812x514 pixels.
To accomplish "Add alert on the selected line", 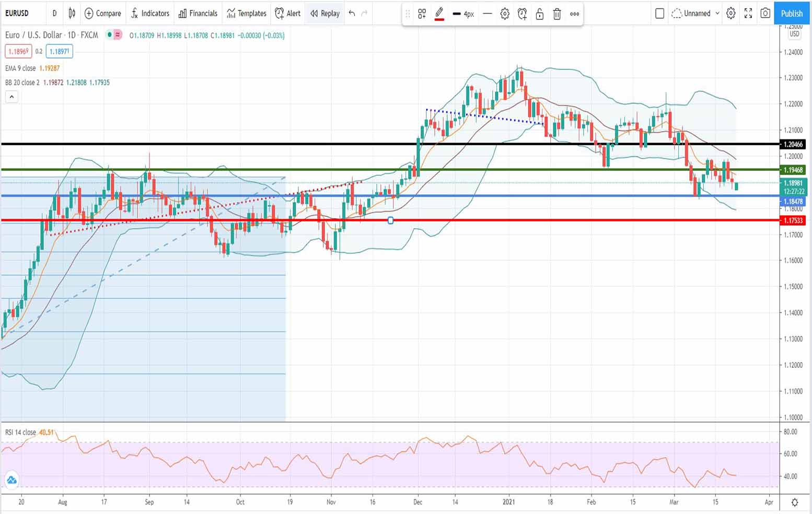I will tap(522, 14).
